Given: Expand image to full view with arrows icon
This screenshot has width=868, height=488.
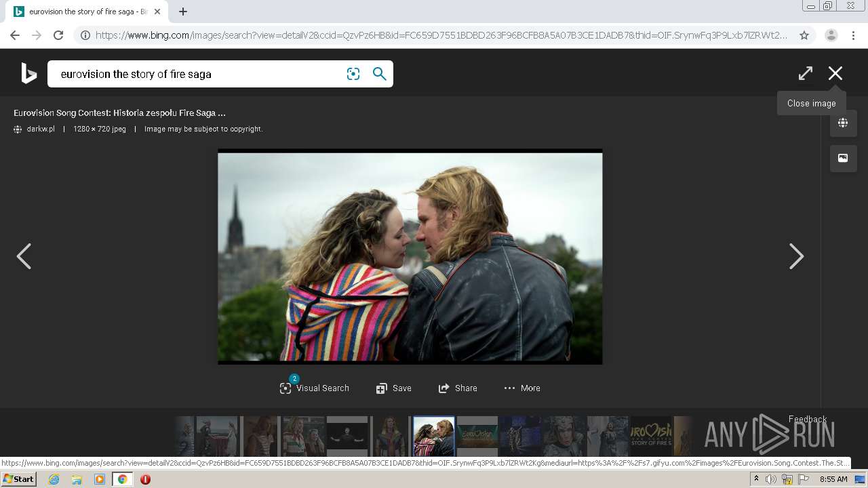Looking at the screenshot, I should [806, 73].
